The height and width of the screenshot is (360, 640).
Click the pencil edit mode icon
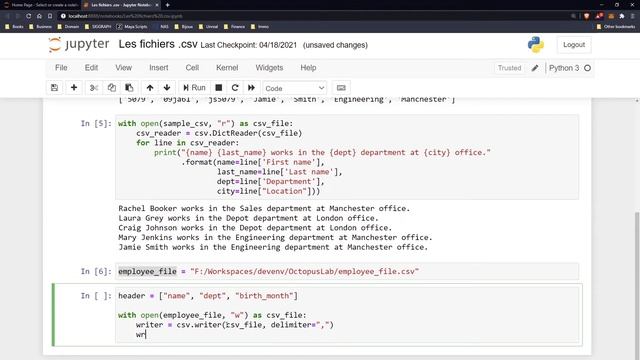coord(535,68)
